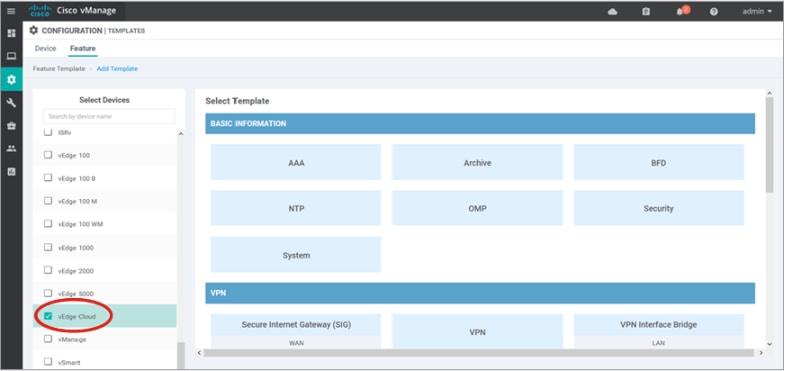Open the Maintenance briefcase sidebar icon

[11, 125]
